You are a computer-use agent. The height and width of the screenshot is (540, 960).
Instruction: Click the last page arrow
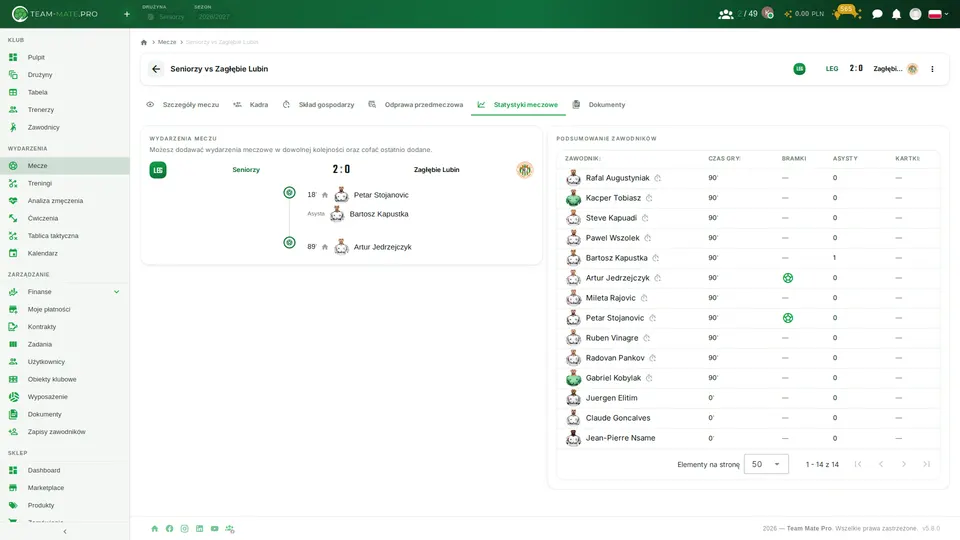(926, 464)
